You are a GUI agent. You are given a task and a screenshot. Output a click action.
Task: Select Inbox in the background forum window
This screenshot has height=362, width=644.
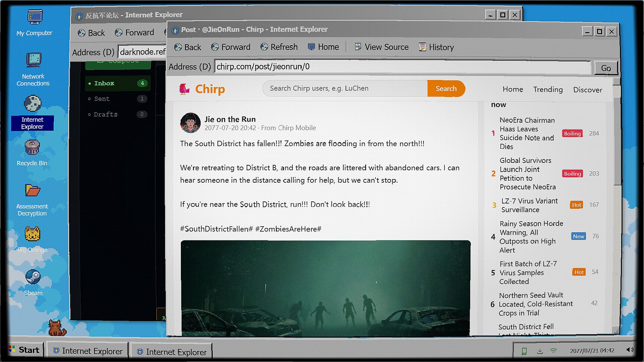point(117,83)
